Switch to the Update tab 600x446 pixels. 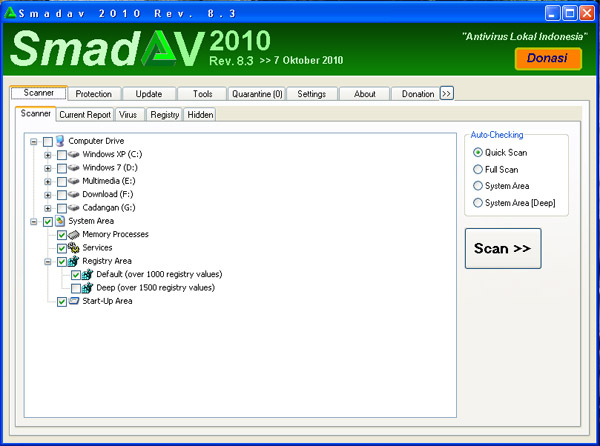149,94
